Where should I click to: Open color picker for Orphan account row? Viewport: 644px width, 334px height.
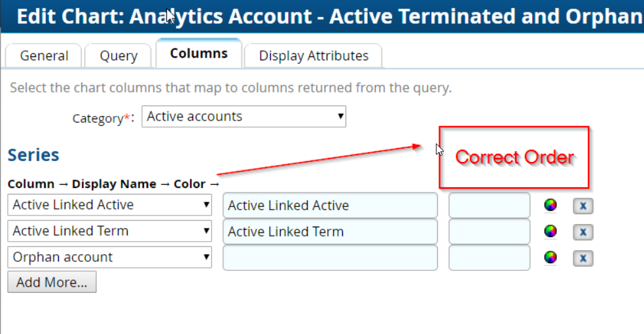(x=550, y=258)
